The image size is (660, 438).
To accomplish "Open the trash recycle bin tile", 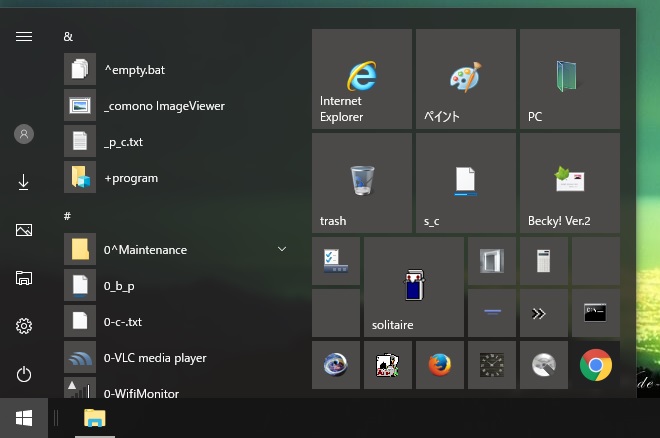I will 362,183.
